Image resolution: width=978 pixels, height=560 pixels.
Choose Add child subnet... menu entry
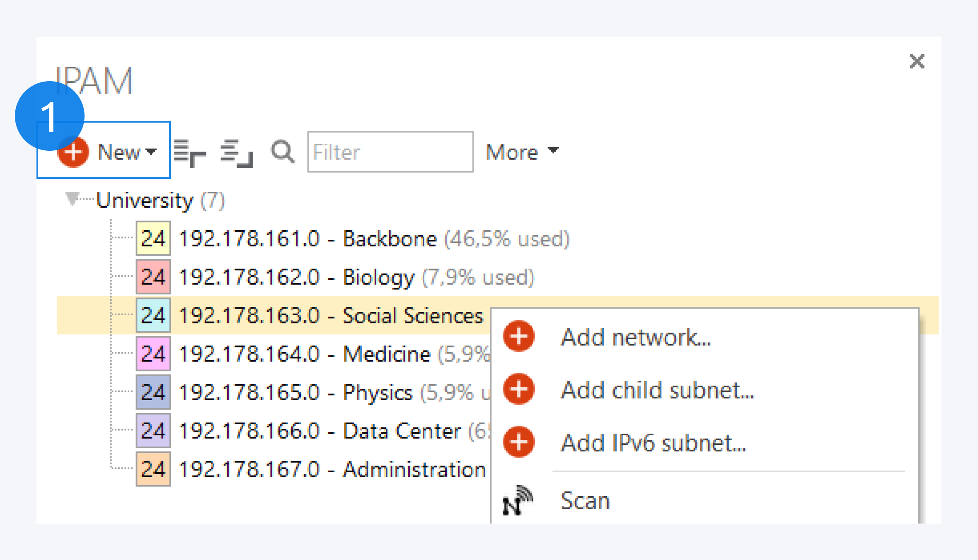tap(657, 390)
